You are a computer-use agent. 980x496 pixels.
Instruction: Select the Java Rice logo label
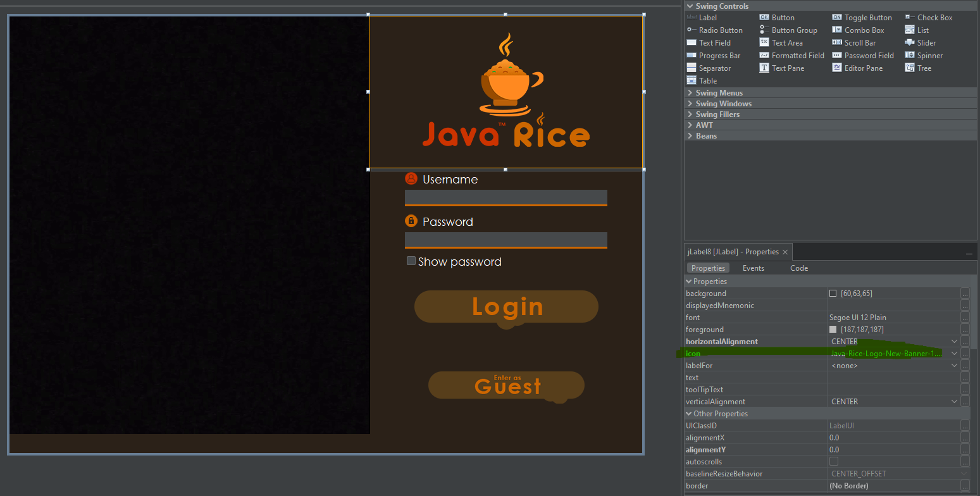[x=506, y=92]
